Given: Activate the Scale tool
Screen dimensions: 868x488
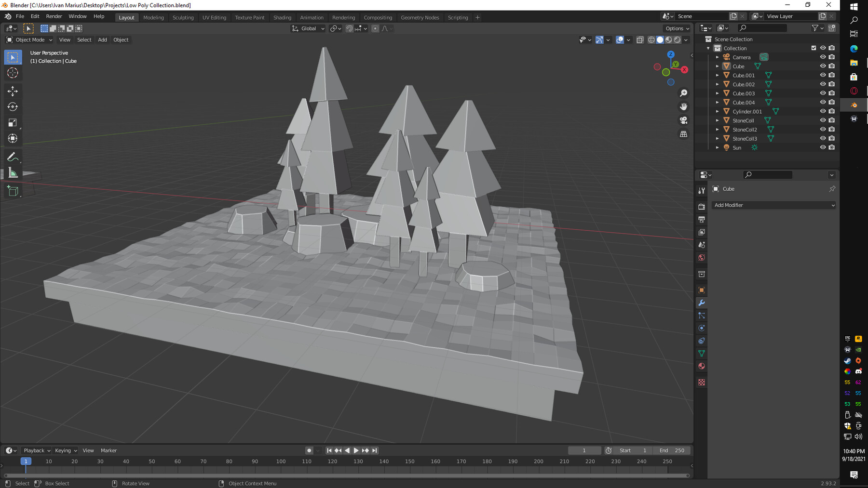Looking at the screenshot, I should (x=13, y=123).
